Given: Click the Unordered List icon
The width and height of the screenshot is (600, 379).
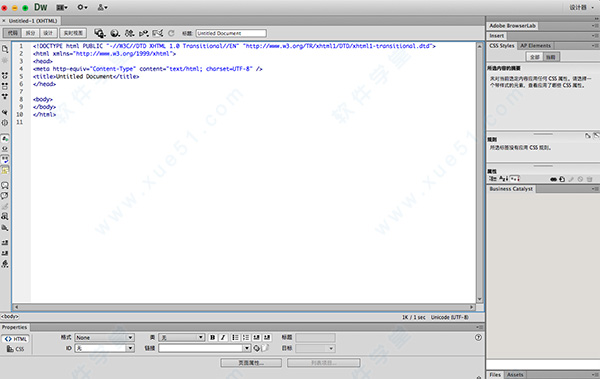Looking at the screenshot, I should tap(235, 338).
